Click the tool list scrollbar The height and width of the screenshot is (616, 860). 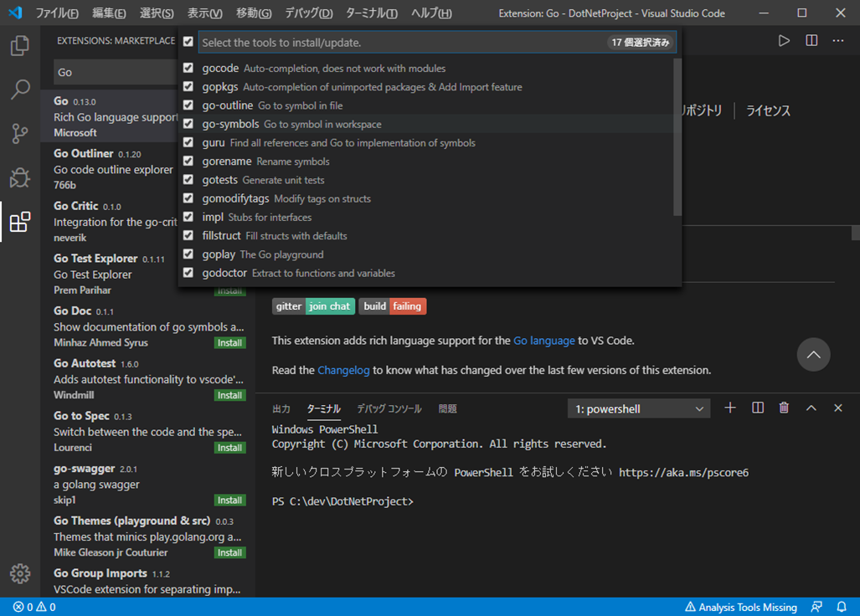677,137
